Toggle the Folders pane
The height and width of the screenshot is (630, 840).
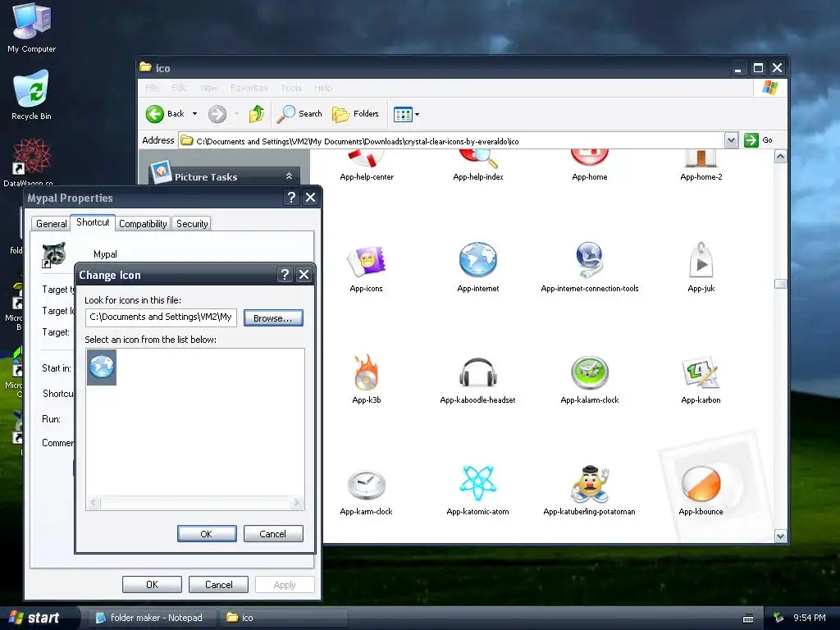[x=355, y=113]
